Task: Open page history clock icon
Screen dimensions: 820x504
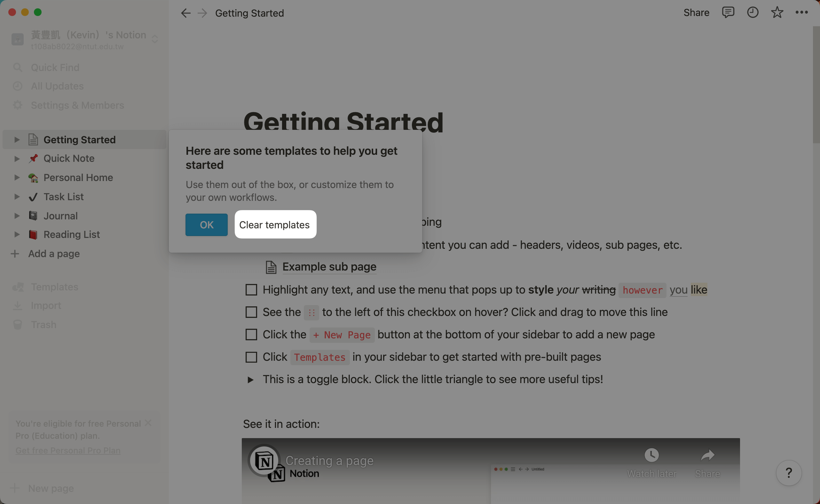Action: 752,13
